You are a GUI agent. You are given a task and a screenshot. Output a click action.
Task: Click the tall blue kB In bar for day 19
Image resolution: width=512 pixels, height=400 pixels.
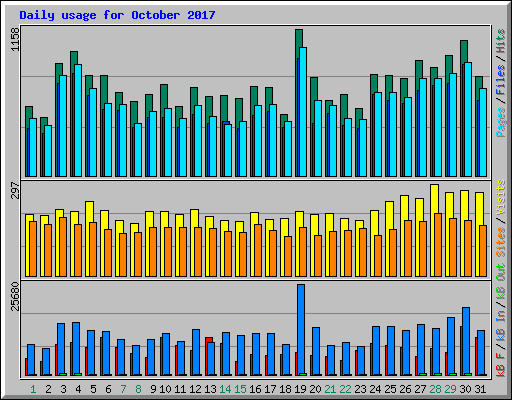pos(301,330)
